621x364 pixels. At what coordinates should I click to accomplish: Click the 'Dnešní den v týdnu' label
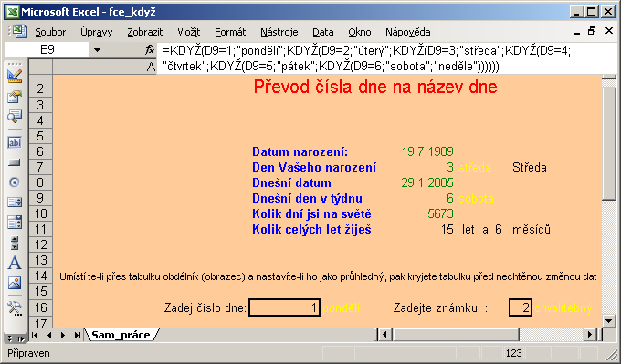(307, 198)
